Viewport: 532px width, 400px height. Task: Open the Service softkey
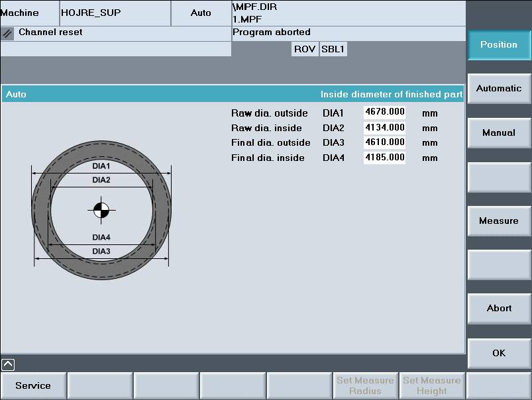point(33,385)
